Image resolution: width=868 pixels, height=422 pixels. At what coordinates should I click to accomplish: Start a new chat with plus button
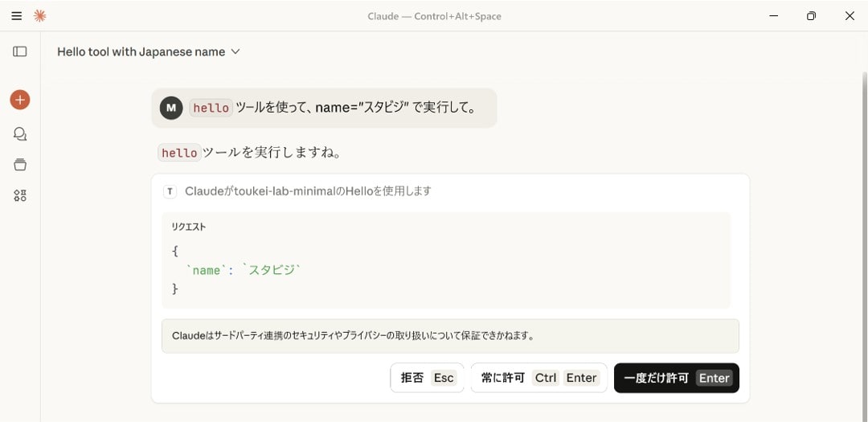20,100
